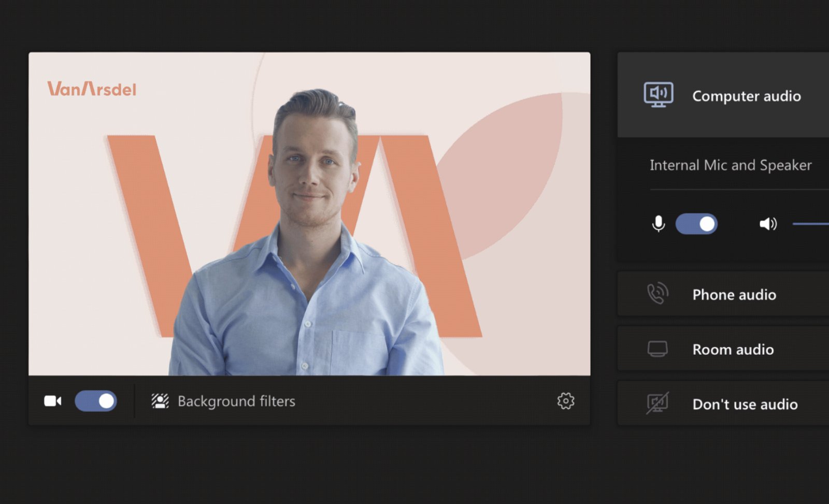Viewport: 829px width, 504px height.
Task: Open device settings gear icon
Action: (565, 401)
